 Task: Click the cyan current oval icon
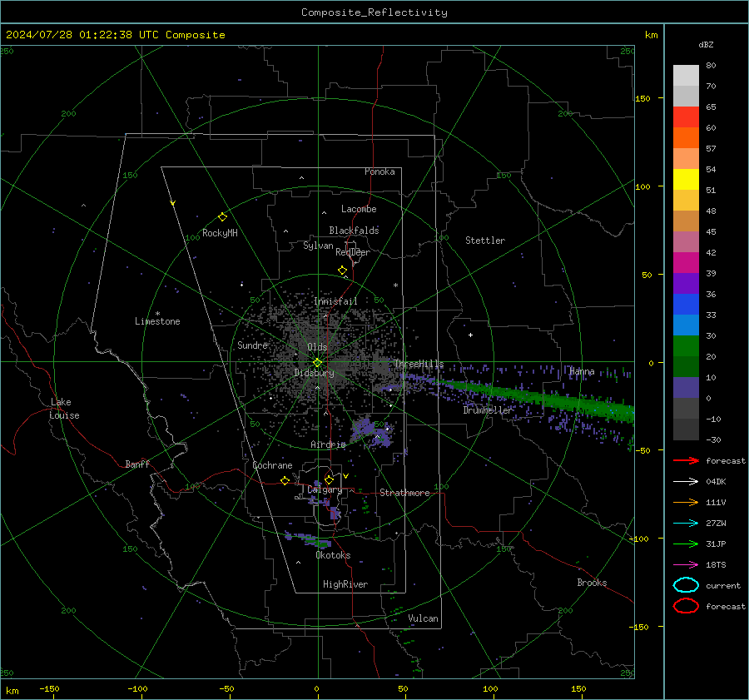[686, 585]
